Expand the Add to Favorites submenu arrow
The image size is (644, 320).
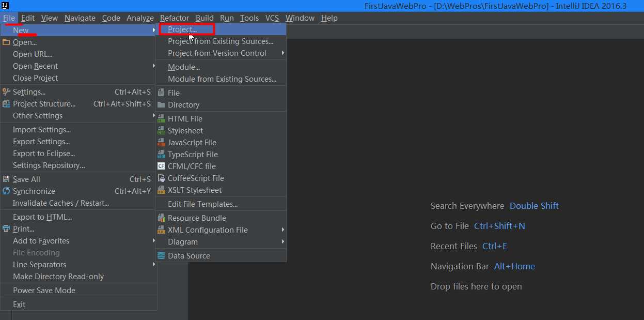(x=153, y=241)
